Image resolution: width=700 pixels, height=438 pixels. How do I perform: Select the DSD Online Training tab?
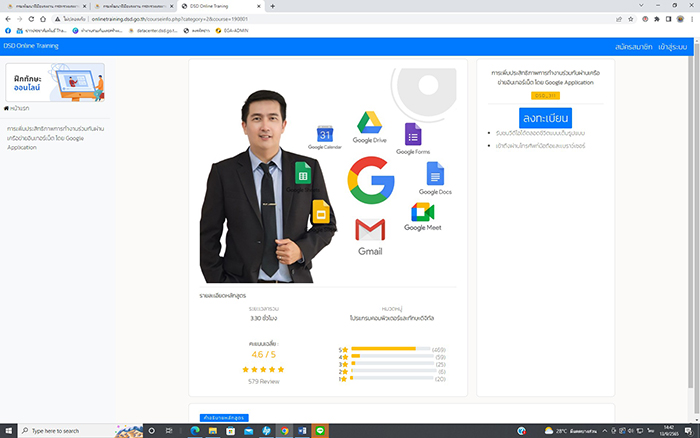[221, 6]
